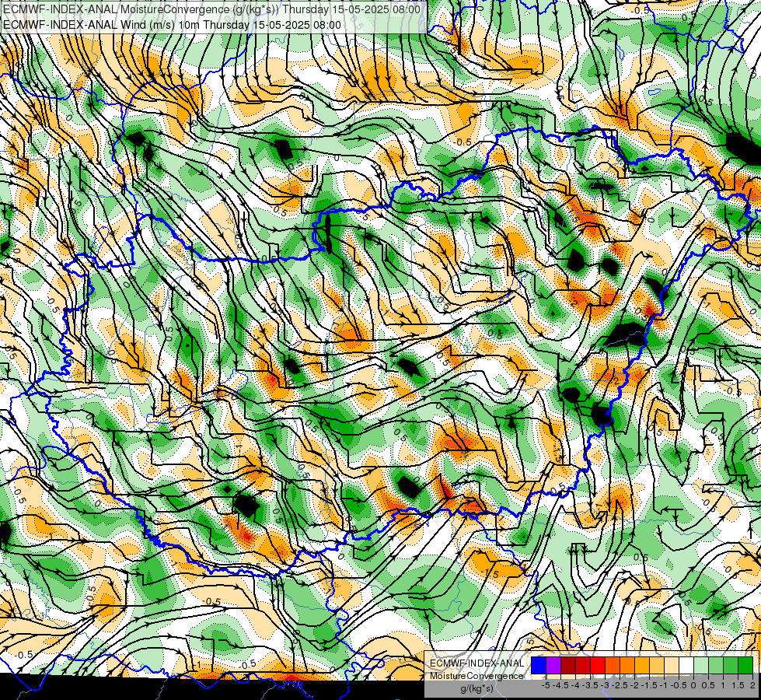
Task: Click the -5 tick label on the legend scale
Action: pyautogui.click(x=546, y=685)
